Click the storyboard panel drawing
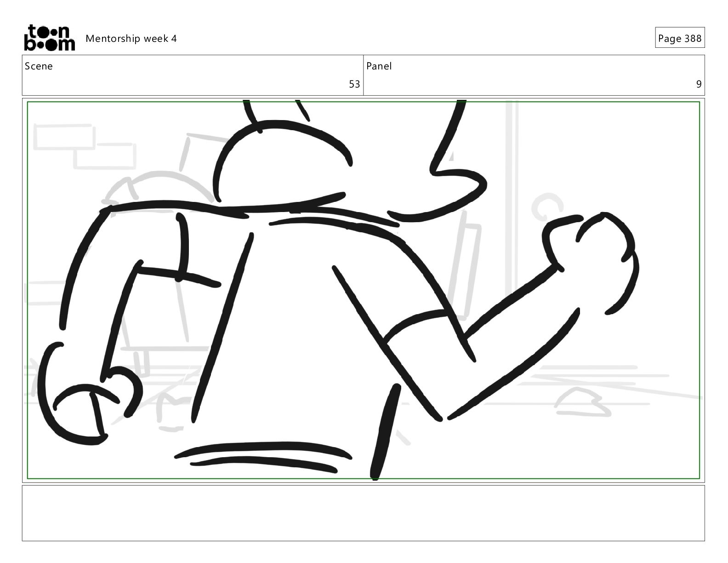This screenshot has height=563, width=728. pyautogui.click(x=364, y=290)
